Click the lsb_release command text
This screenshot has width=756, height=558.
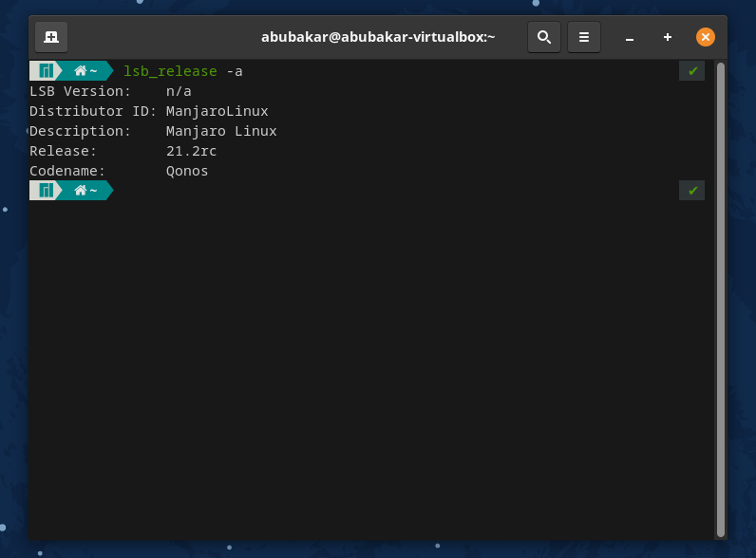click(x=170, y=71)
